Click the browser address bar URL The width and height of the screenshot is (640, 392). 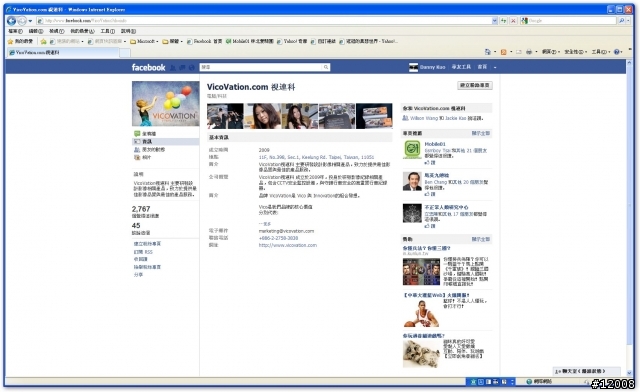coord(267,20)
